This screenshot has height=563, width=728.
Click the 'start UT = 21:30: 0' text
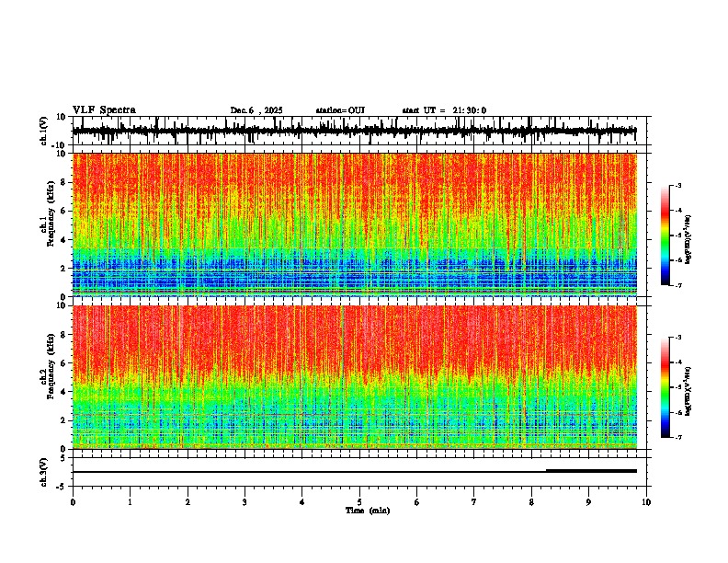[444, 110]
